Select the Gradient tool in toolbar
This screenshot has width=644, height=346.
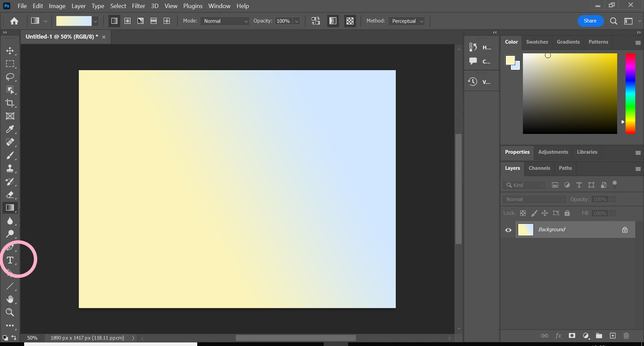click(x=10, y=208)
